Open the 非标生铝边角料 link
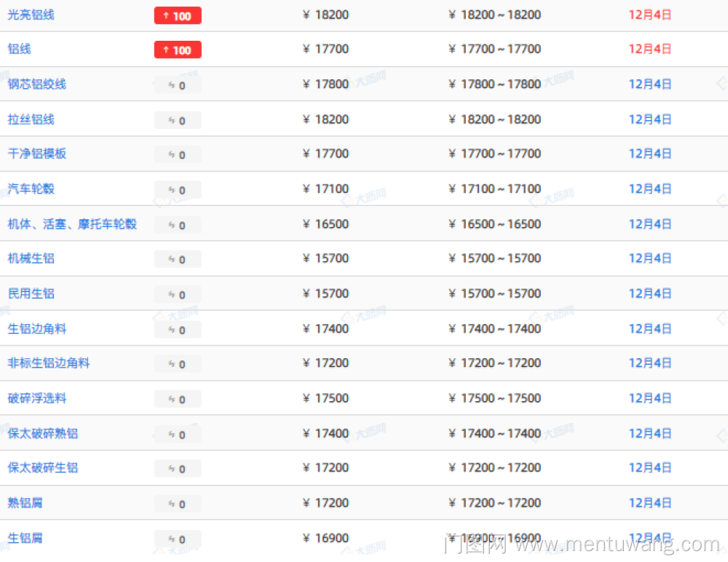 tap(49, 363)
